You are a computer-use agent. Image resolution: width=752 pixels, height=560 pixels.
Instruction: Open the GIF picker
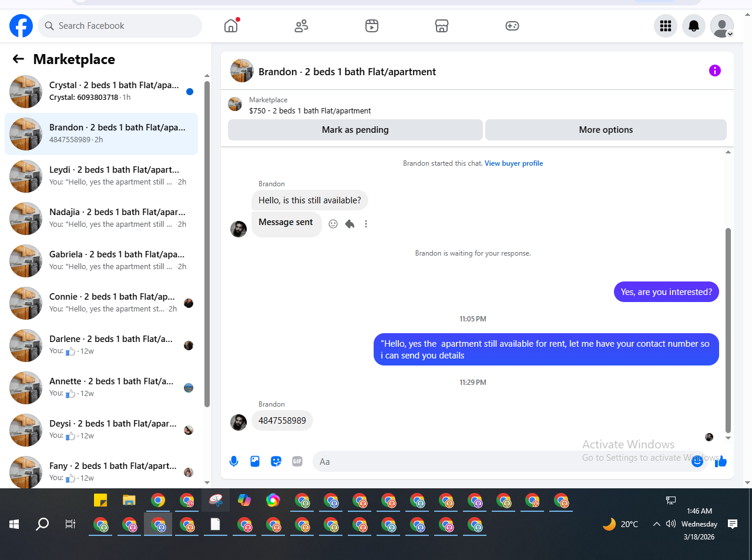pos(297,461)
